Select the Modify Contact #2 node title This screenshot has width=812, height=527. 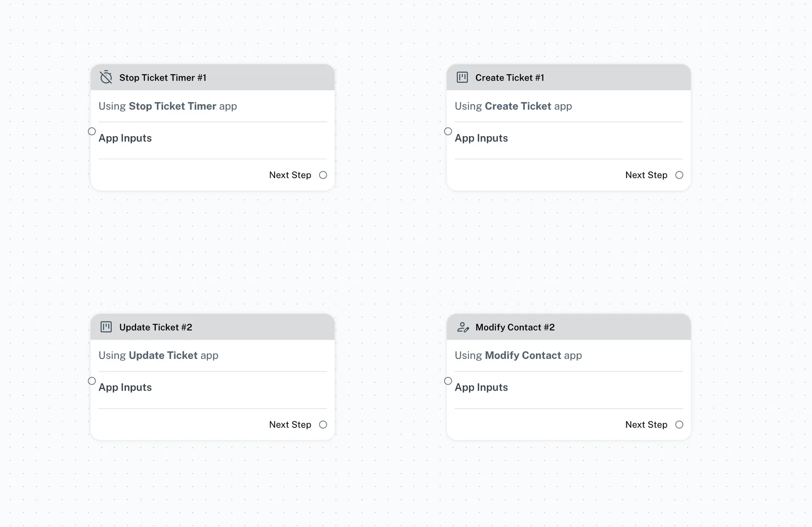point(515,327)
